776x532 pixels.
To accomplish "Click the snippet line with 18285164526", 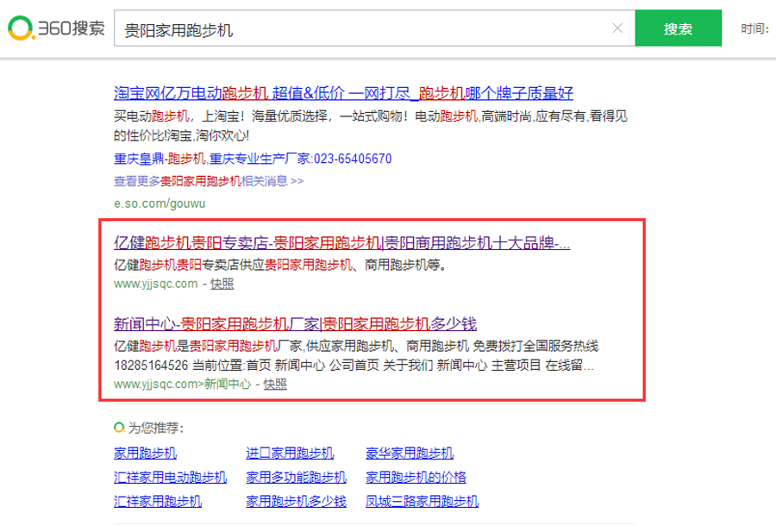I will point(354,366).
